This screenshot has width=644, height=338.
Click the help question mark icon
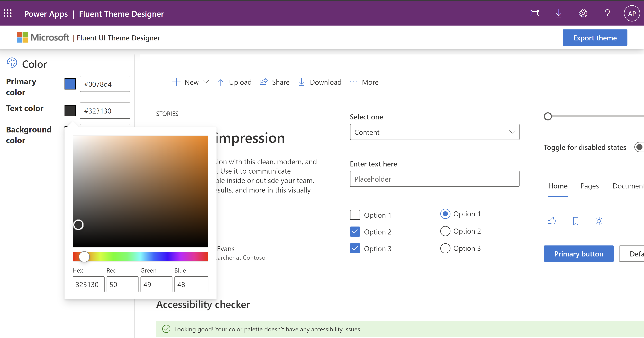click(607, 13)
